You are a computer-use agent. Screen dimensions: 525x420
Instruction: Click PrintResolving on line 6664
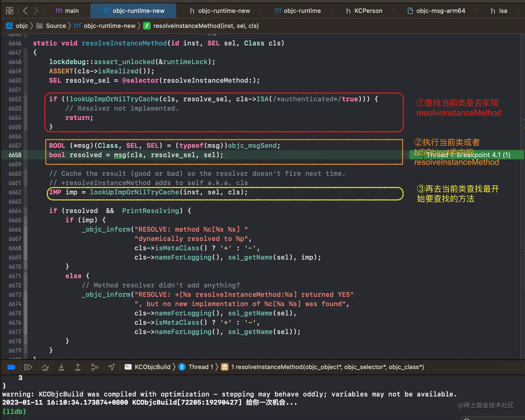151,211
